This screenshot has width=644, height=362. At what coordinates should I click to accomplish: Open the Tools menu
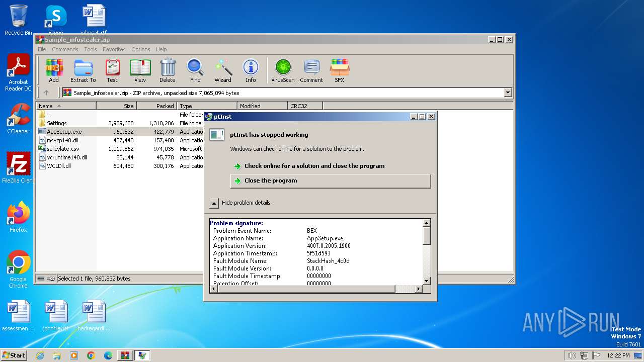tap(91, 49)
